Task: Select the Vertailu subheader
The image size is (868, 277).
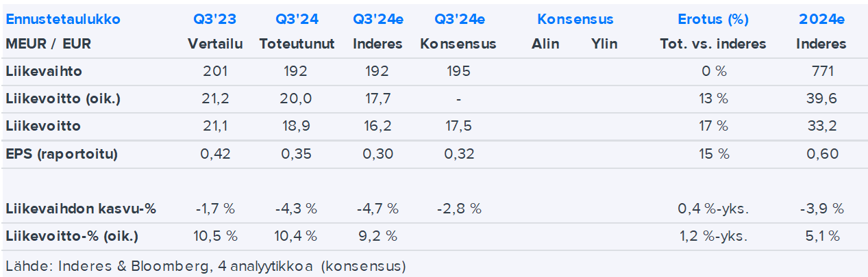Action: pos(215,44)
